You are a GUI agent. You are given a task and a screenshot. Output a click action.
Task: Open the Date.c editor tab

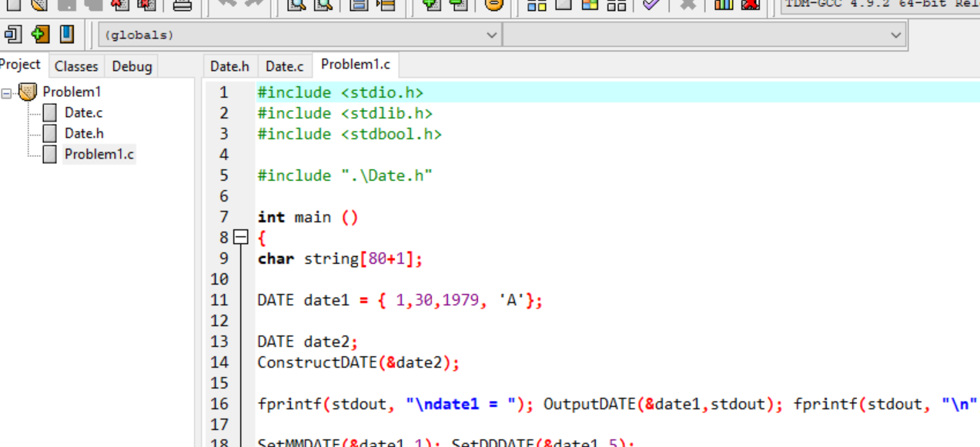[285, 66]
